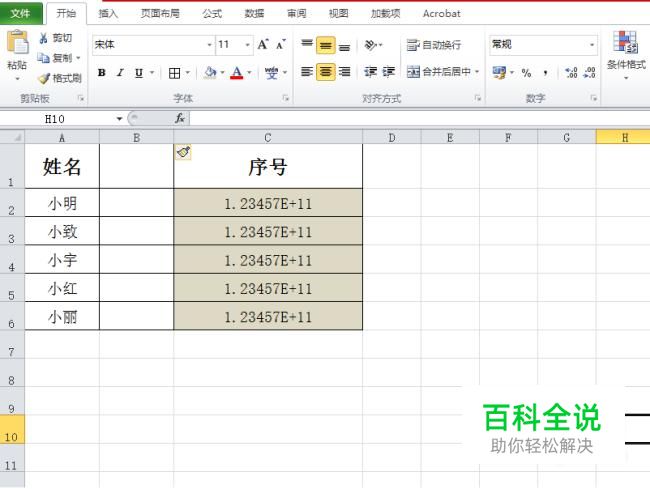Apply percent style
The image size is (650, 489).
(526, 73)
